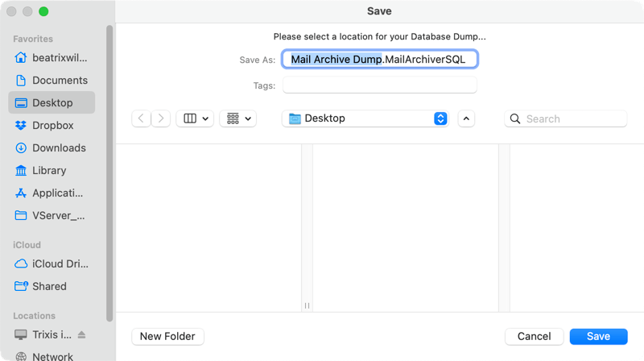Open the Desktop location popup menu
This screenshot has height=361, width=644.
point(367,118)
